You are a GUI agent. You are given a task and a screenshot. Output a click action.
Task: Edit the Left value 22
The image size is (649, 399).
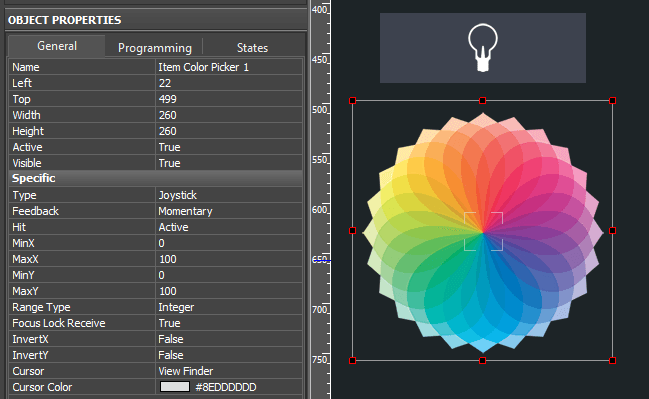229,83
